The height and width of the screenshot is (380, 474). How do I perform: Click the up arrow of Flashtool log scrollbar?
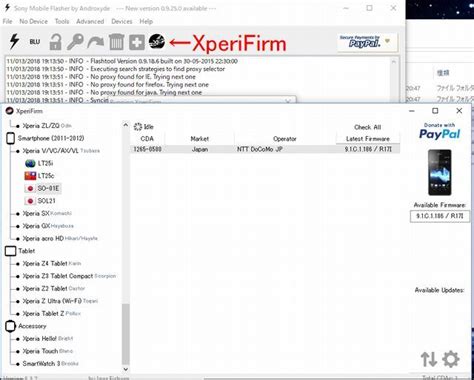tap(394, 62)
